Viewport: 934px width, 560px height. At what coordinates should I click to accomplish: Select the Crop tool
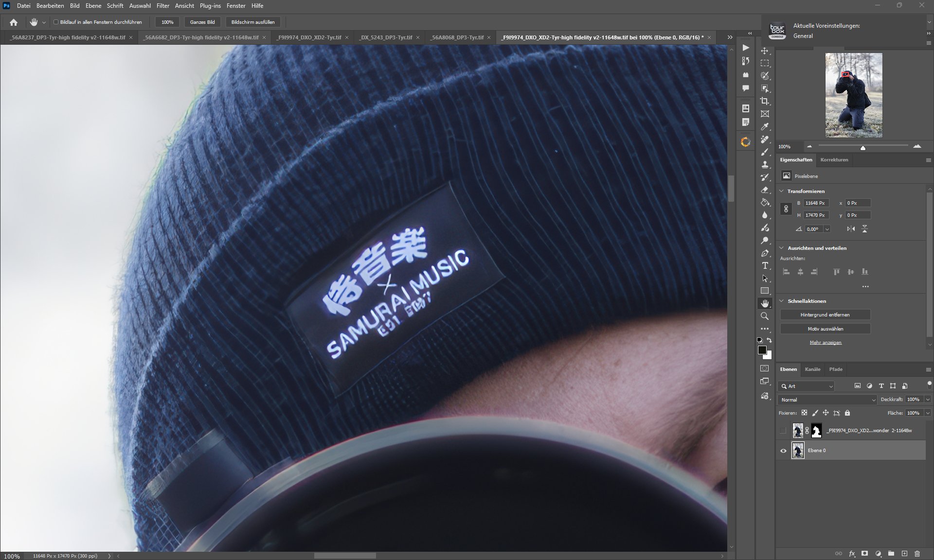765,101
